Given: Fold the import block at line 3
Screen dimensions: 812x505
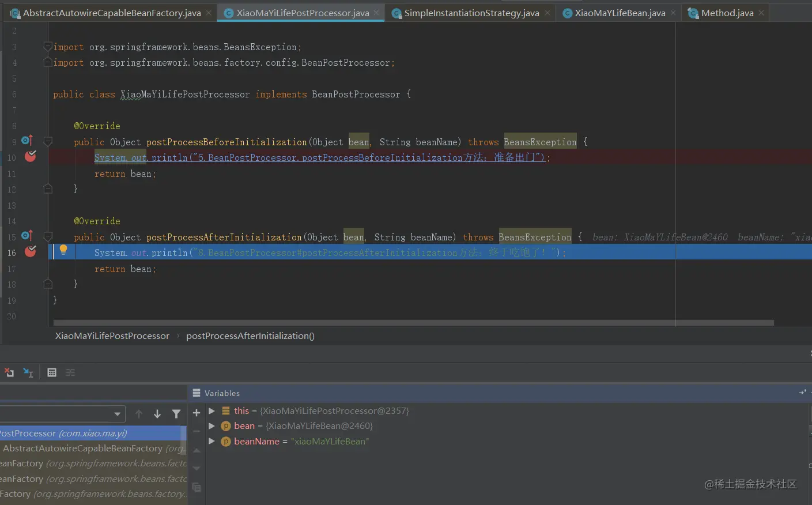Looking at the screenshot, I should coord(48,47).
